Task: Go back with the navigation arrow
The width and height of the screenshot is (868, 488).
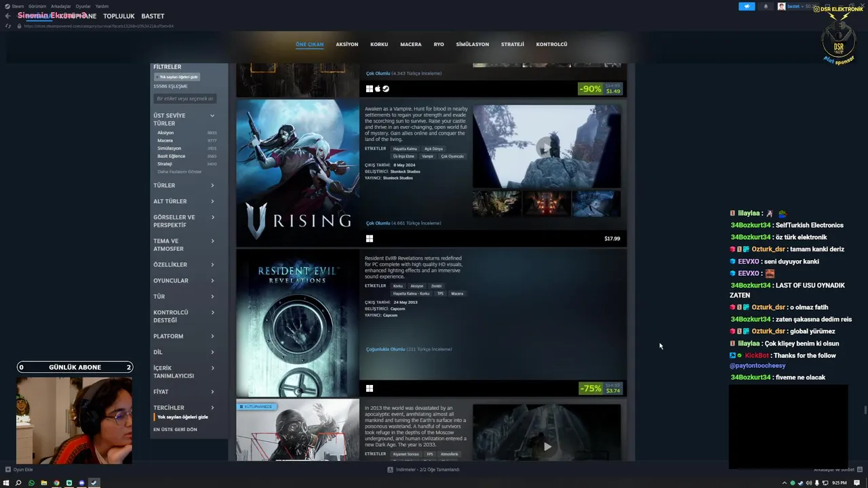Action: coord(8,16)
